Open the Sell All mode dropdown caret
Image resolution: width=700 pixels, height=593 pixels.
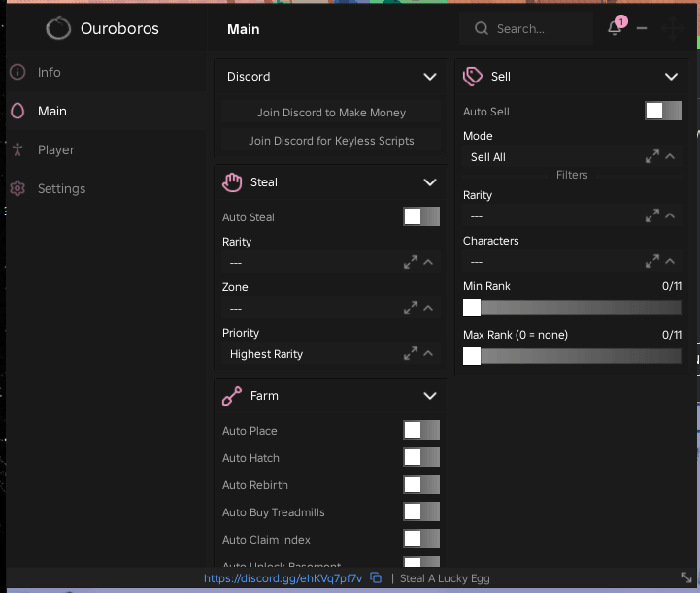(x=670, y=156)
